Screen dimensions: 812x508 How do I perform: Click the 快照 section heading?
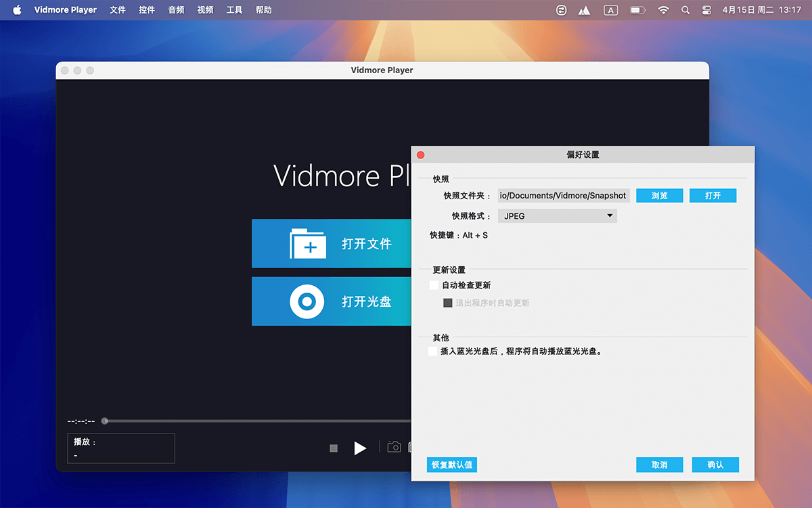(x=441, y=179)
